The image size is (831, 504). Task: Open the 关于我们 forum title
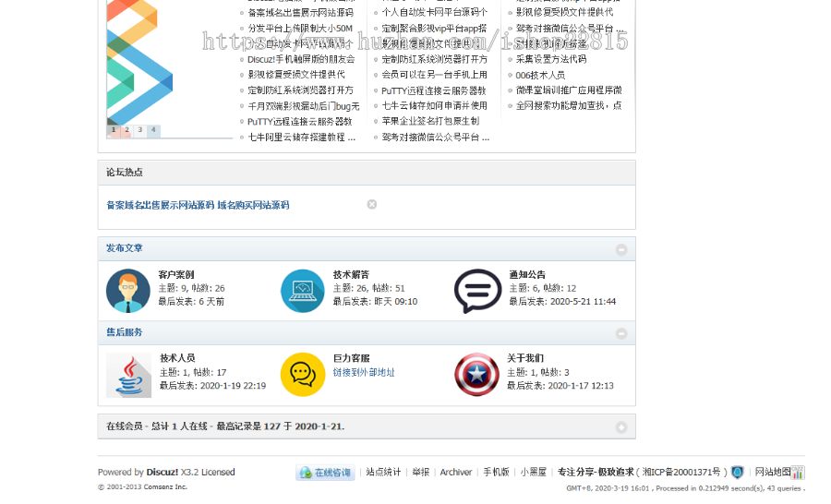[525, 358]
